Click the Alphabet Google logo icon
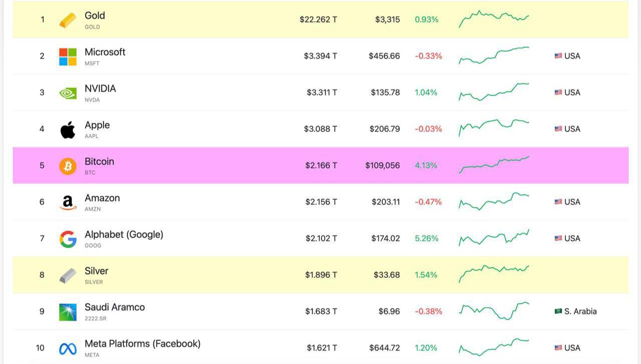Viewport: 641px width, 364px height. (68, 239)
